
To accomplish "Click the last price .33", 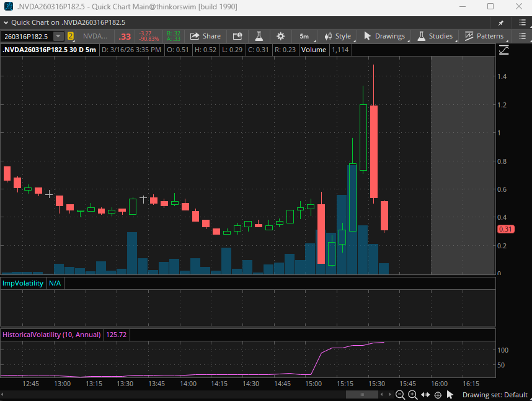I will coord(125,37).
